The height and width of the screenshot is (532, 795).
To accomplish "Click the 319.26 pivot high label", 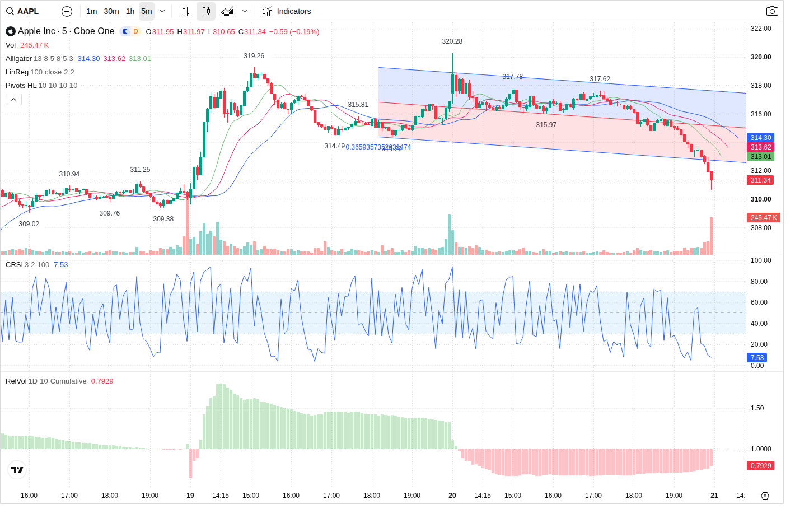I will 254,56.
